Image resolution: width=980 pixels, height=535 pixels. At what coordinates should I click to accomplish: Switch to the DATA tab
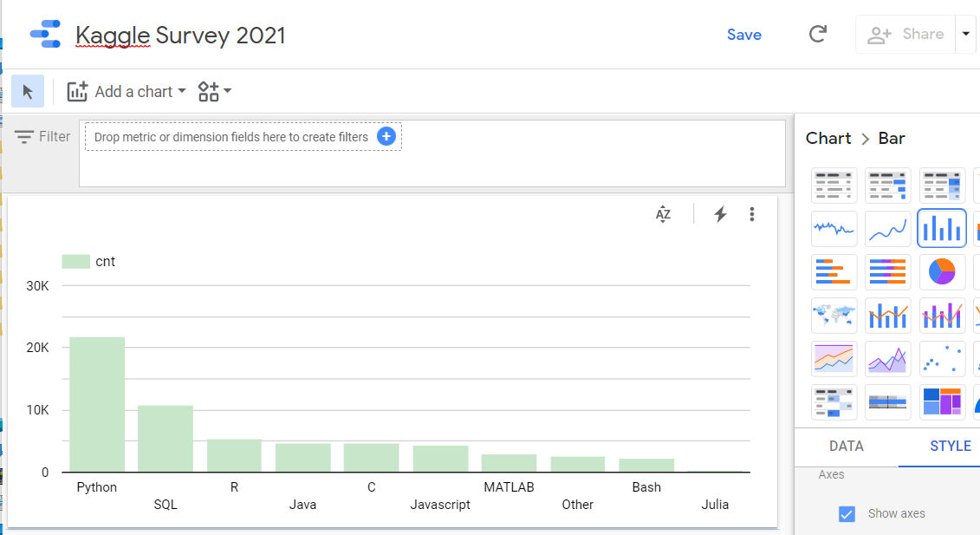[x=846, y=446]
